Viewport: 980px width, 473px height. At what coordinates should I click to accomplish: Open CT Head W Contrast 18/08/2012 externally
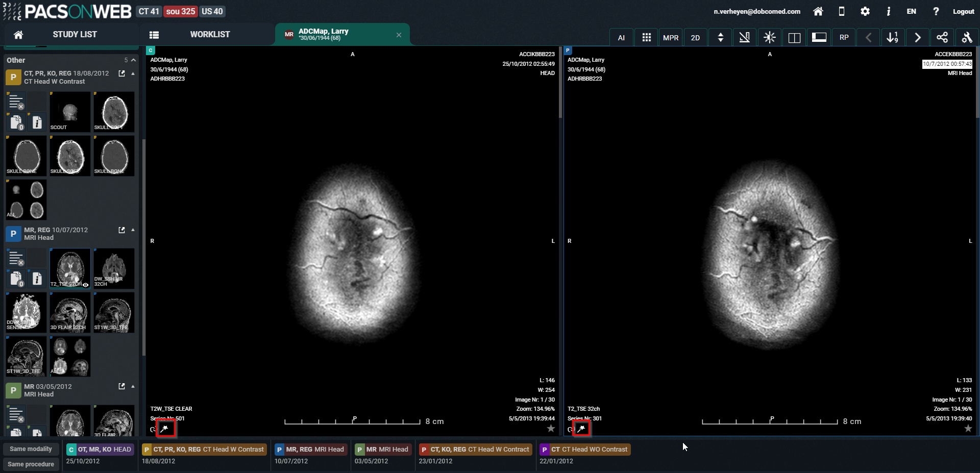pyautogui.click(x=121, y=73)
